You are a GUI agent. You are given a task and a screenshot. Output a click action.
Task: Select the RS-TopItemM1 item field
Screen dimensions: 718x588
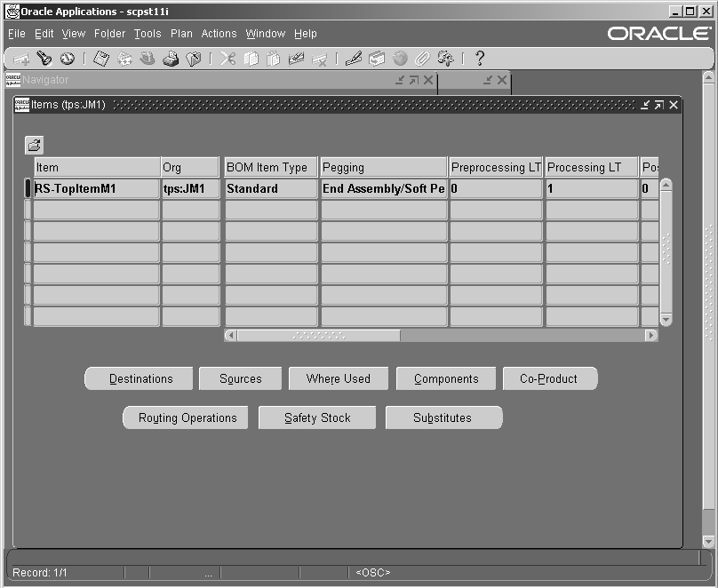[x=96, y=188]
